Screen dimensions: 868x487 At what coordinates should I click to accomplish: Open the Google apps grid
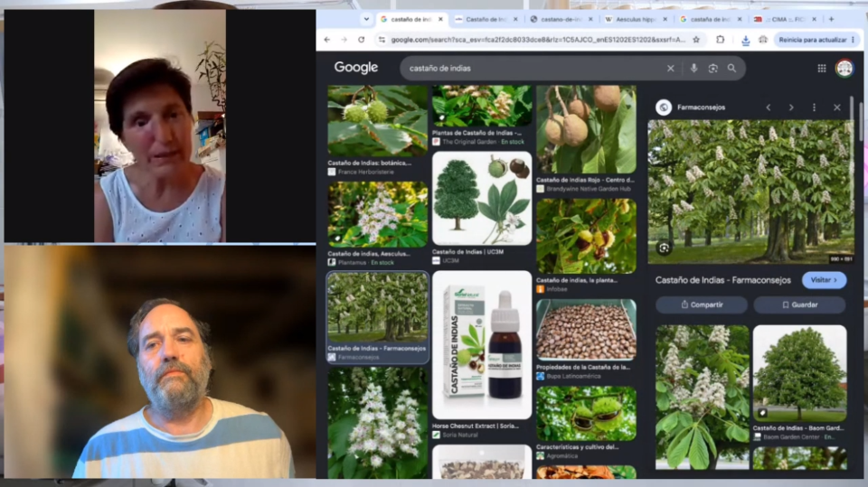(x=822, y=68)
